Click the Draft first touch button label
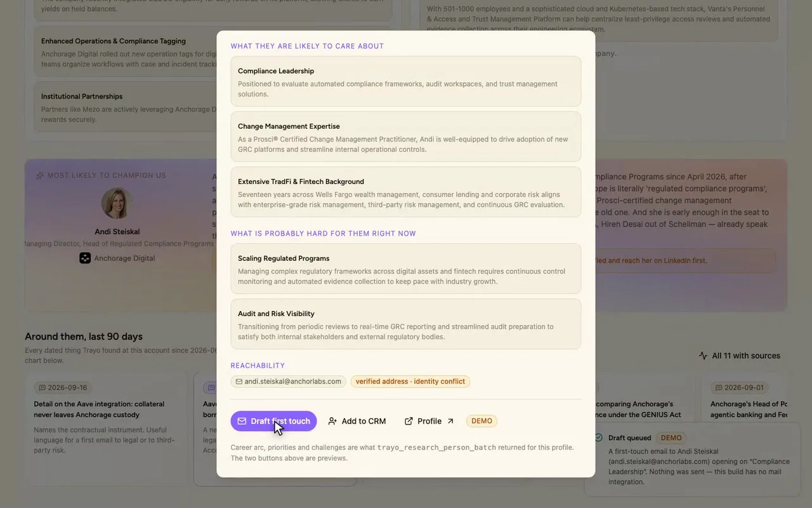The image size is (812, 508). (x=280, y=421)
